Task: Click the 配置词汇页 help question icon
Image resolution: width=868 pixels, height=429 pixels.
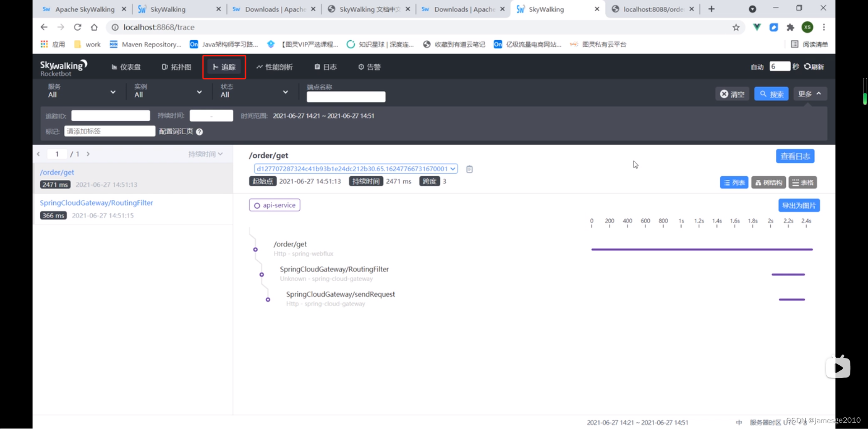Action: point(199,132)
